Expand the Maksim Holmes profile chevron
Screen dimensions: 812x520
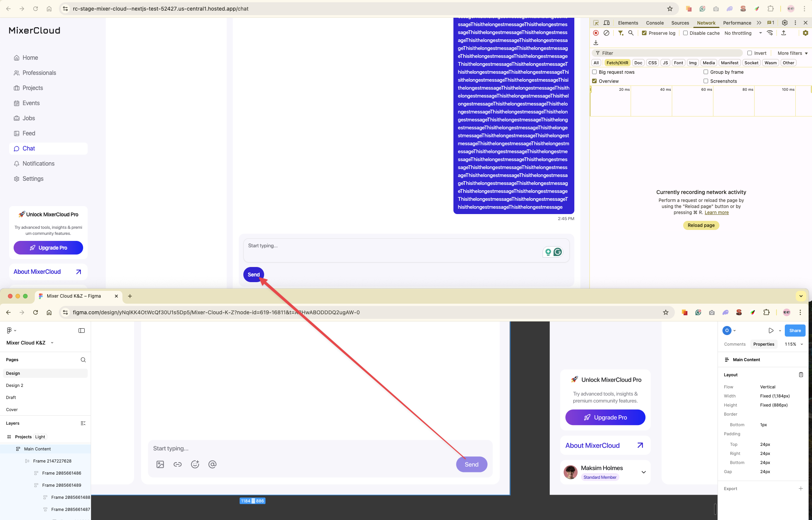(643, 472)
